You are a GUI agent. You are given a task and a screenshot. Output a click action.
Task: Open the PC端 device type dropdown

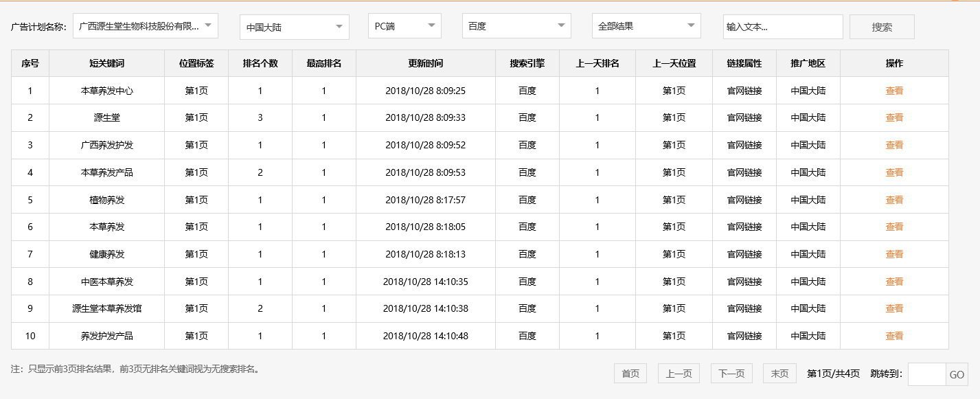pyautogui.click(x=404, y=25)
